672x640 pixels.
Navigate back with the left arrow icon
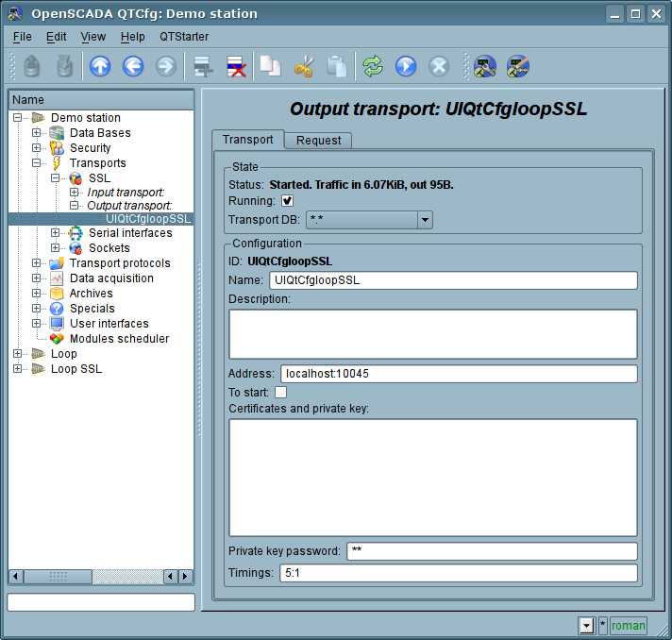coord(133,66)
